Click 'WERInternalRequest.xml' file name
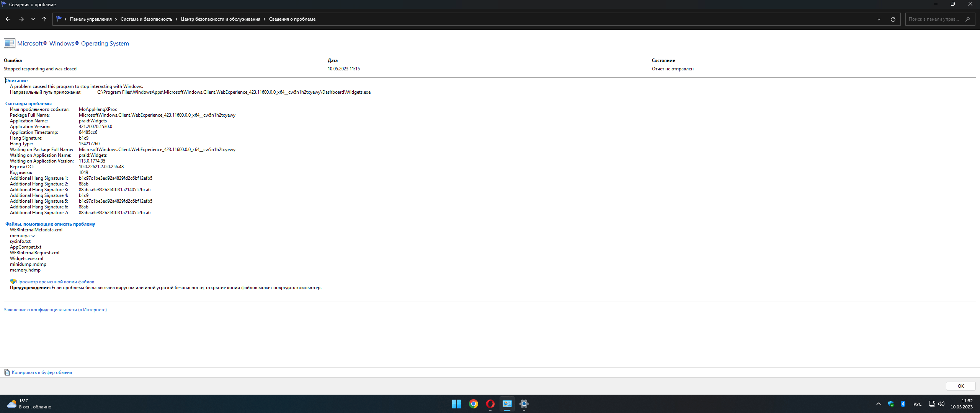The width and height of the screenshot is (980, 413). point(34,253)
